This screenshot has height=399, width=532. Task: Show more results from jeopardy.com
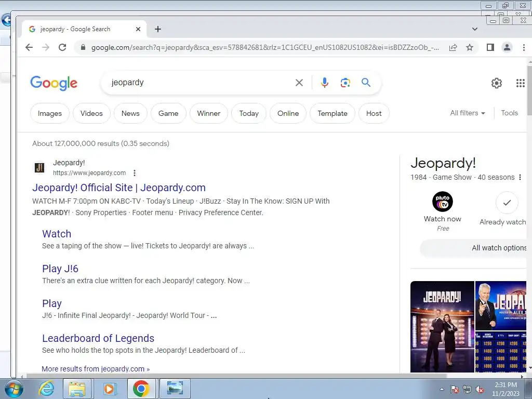click(96, 369)
